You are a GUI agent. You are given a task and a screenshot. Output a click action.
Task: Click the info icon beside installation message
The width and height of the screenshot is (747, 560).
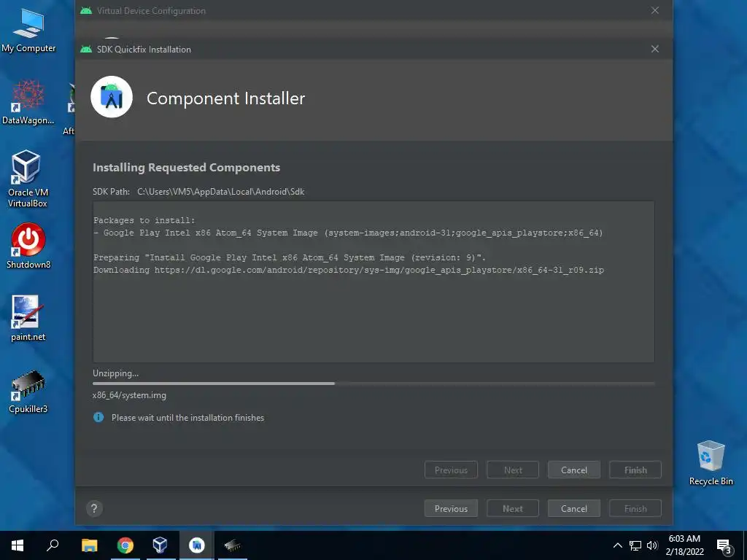click(x=98, y=417)
